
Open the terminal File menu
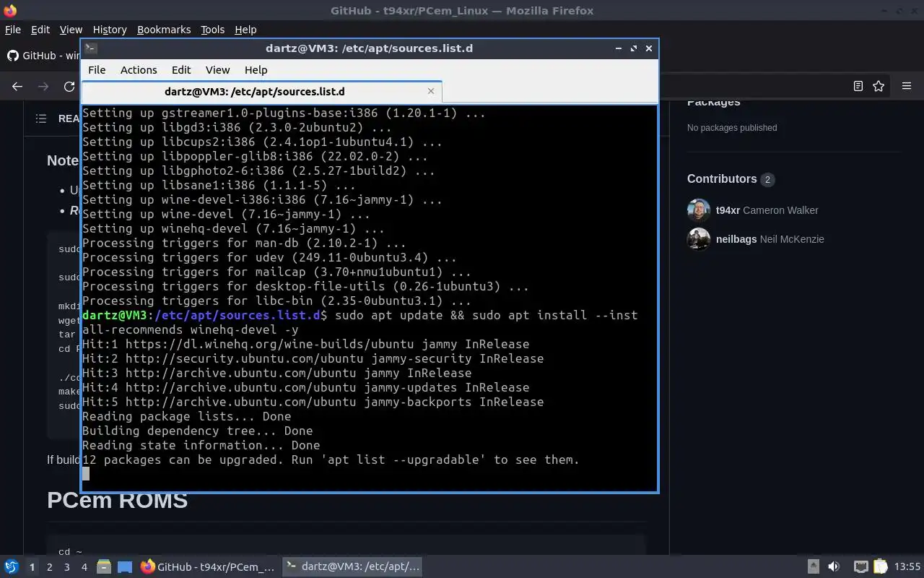[97, 70]
